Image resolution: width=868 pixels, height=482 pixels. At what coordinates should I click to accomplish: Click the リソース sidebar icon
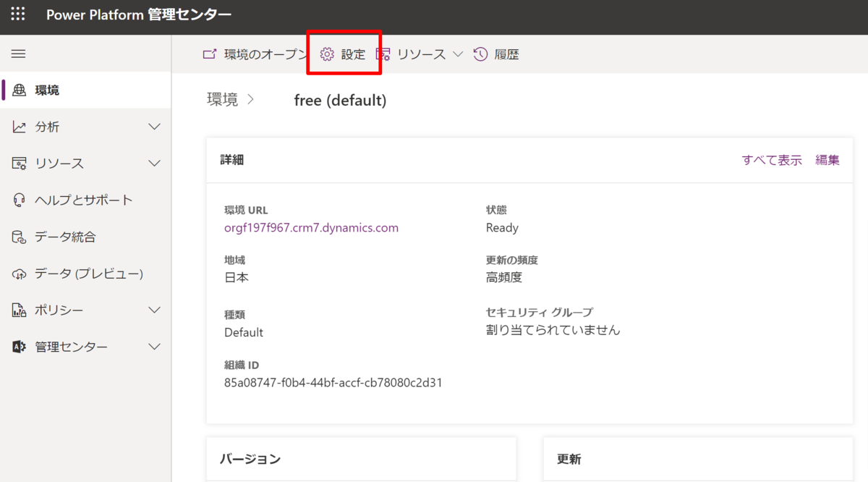(20, 164)
